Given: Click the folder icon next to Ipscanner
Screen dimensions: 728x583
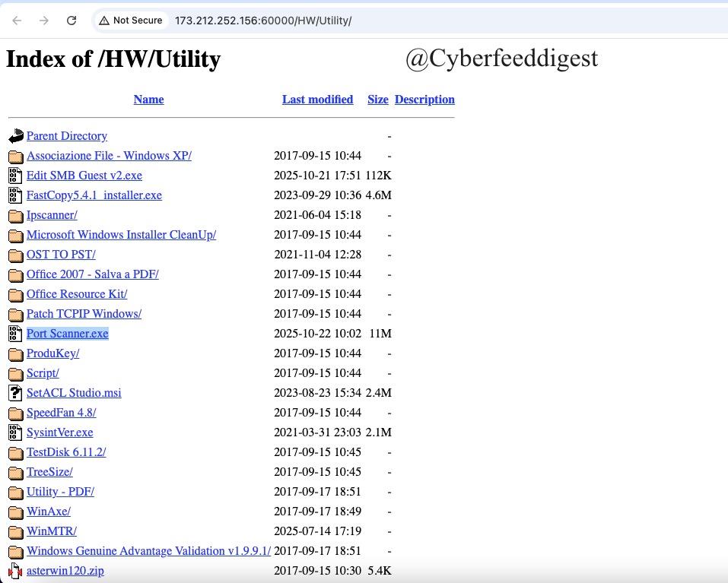Looking at the screenshot, I should click(x=15, y=214).
